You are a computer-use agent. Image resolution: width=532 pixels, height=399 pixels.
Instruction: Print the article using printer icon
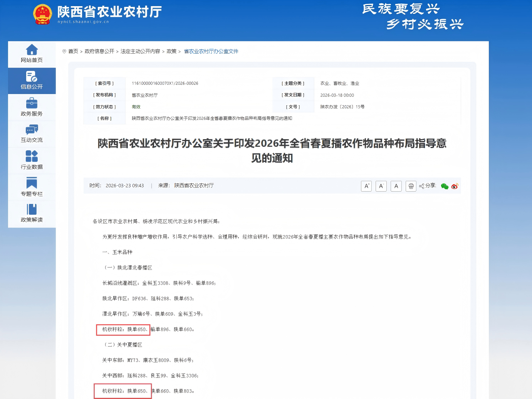click(x=411, y=186)
